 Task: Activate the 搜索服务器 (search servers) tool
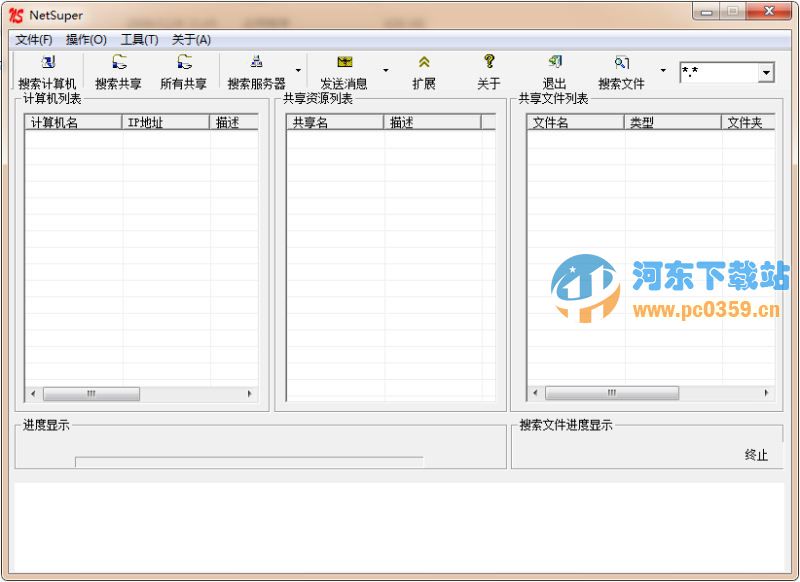pos(256,71)
